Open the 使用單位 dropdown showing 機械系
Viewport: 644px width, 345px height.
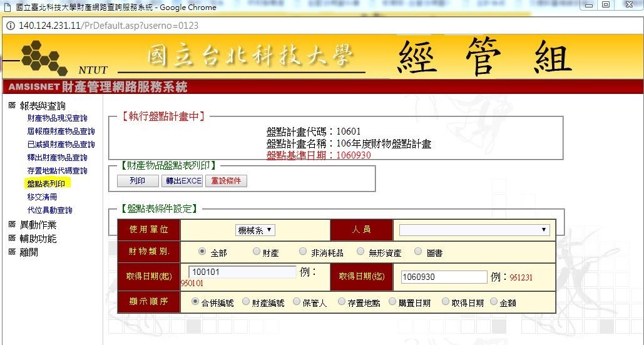click(x=255, y=230)
